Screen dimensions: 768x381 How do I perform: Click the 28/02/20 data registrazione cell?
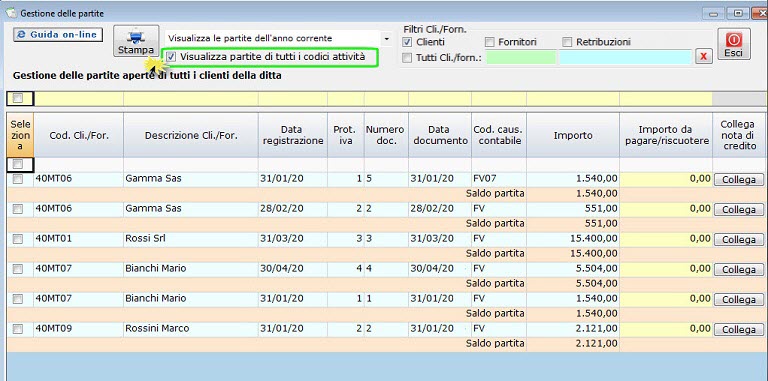[x=293, y=209]
